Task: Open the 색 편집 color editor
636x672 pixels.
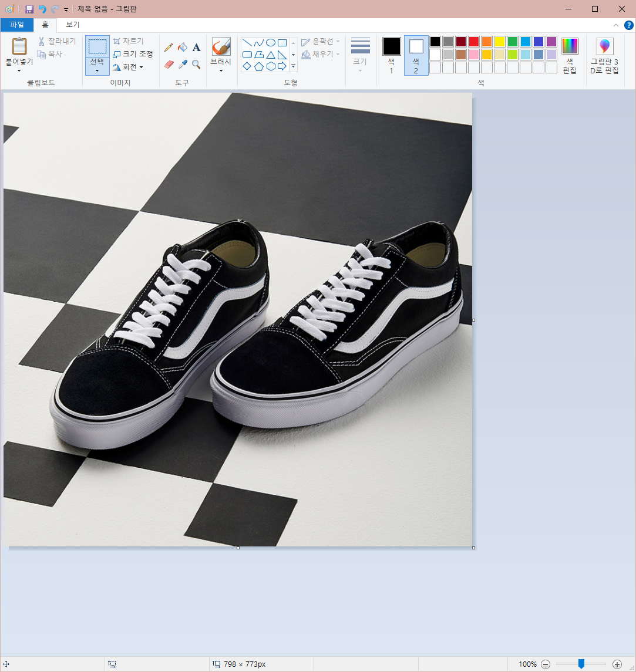Action: click(x=570, y=56)
